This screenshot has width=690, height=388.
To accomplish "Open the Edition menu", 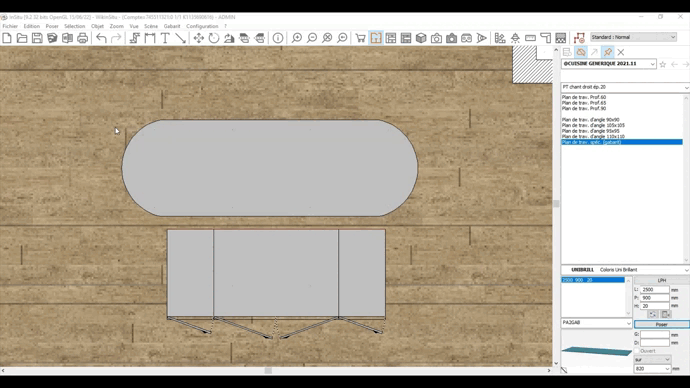I will pyautogui.click(x=32, y=26).
